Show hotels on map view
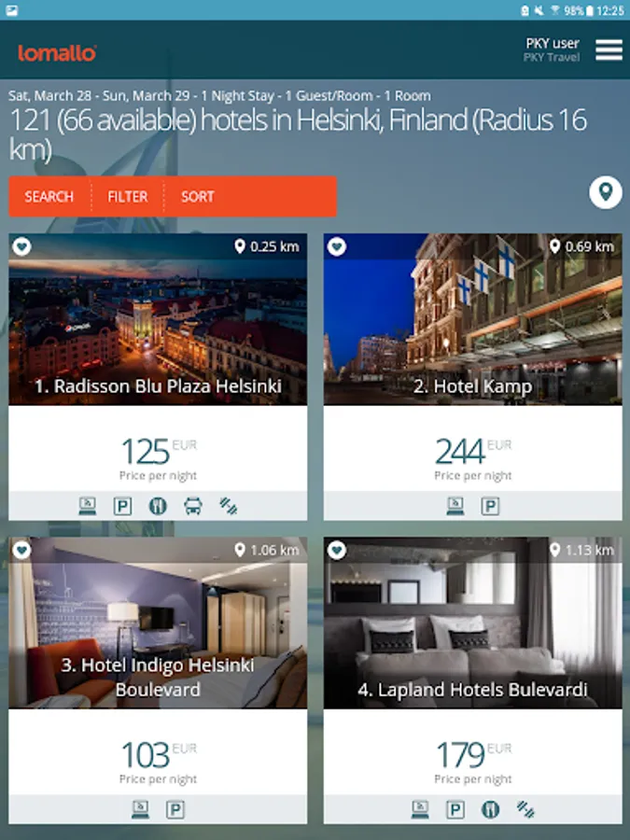This screenshot has width=630, height=840. [x=606, y=191]
